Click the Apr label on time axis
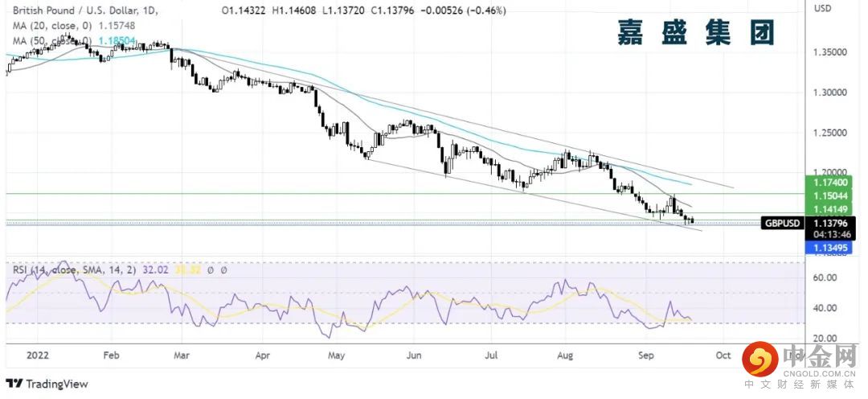The image size is (868, 399). point(262,355)
